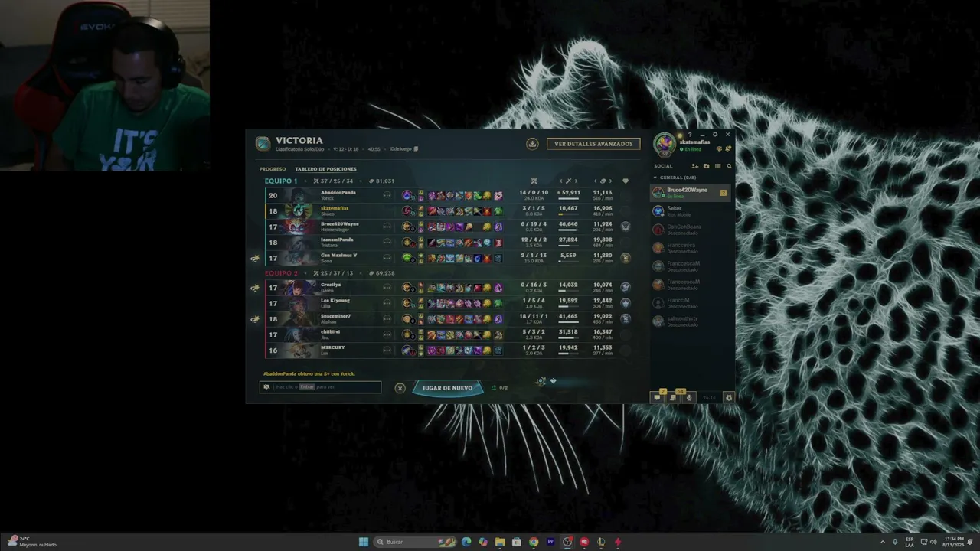980x551 pixels.
Task: Open taskbar clock and date
Action: (x=954, y=542)
